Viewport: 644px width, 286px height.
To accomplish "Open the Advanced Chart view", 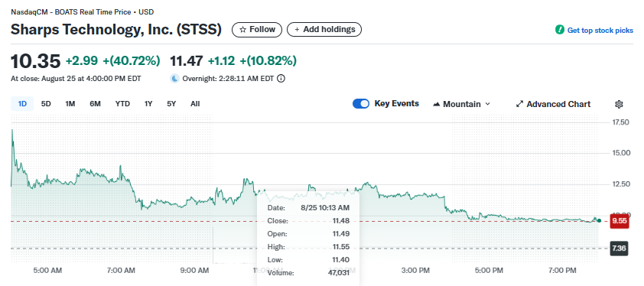I will pyautogui.click(x=553, y=104).
